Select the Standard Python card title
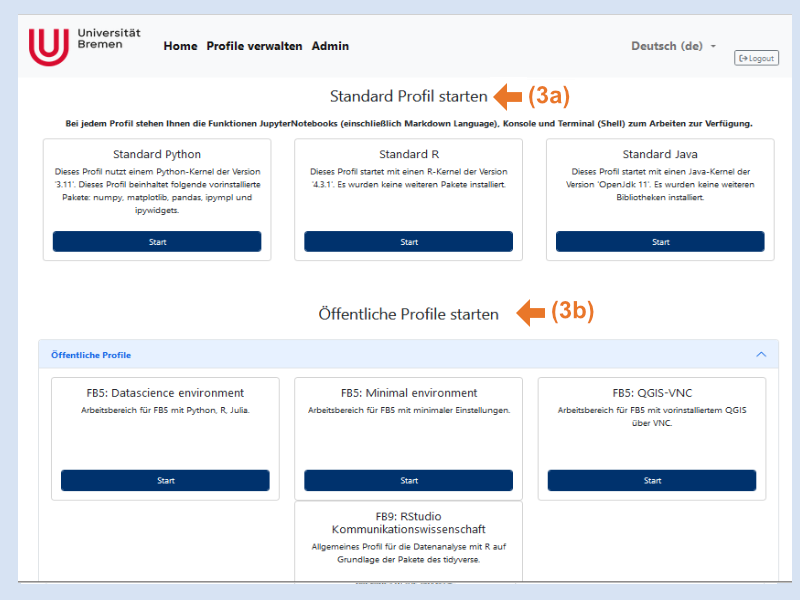The image size is (800, 600). tap(157, 154)
